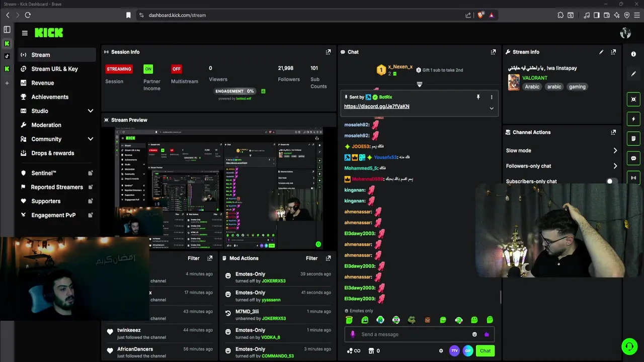This screenshot has height=362, width=644.
Task: Click the chat bubble icon in right sidebar
Action: (633, 158)
